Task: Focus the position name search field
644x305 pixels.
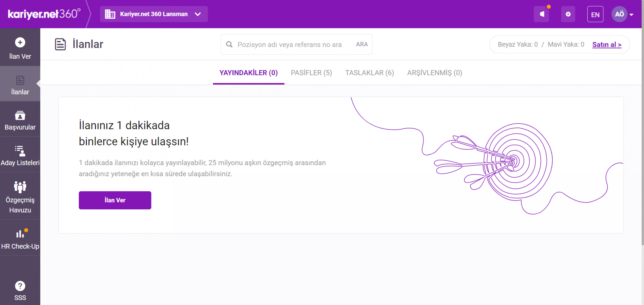Action: 290,45
